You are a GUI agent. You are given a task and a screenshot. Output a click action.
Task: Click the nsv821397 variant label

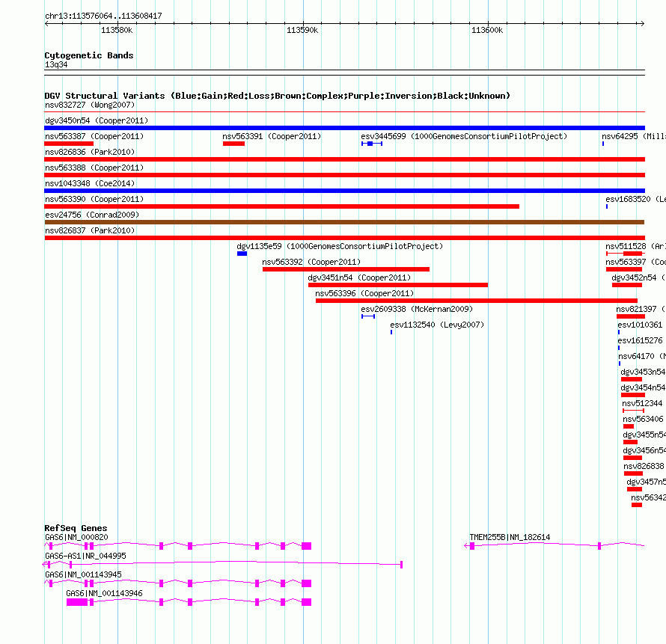641,309
